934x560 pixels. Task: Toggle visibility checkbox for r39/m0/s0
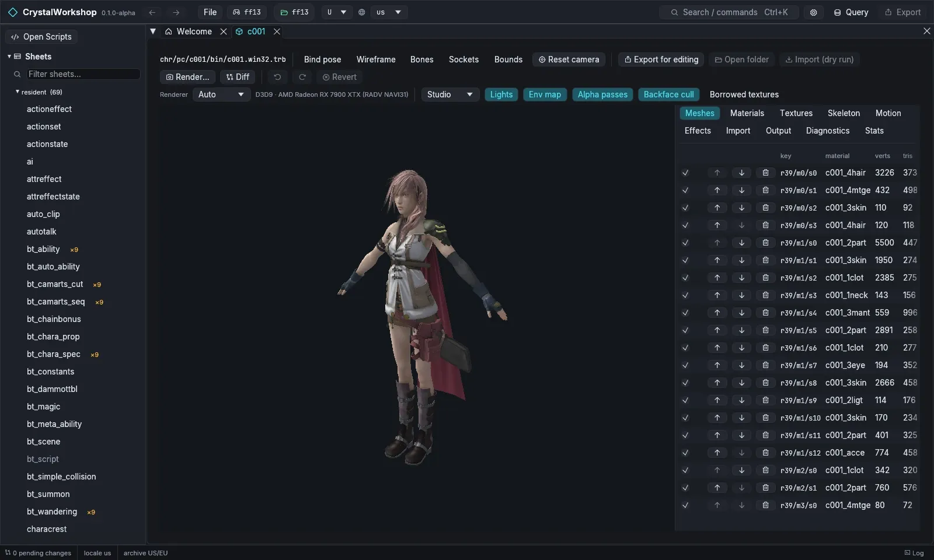click(x=685, y=173)
